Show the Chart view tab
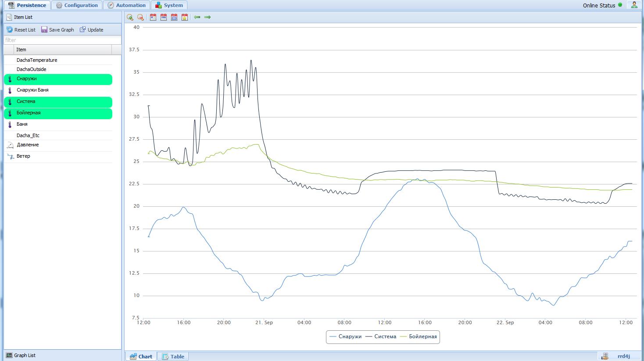 click(x=141, y=356)
